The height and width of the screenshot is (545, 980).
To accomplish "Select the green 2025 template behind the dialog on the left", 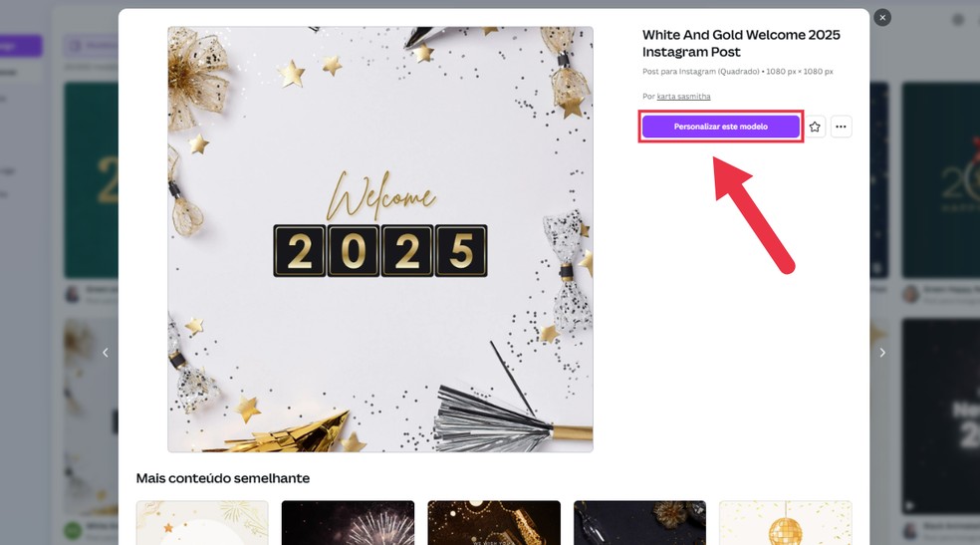I will pyautogui.click(x=92, y=180).
